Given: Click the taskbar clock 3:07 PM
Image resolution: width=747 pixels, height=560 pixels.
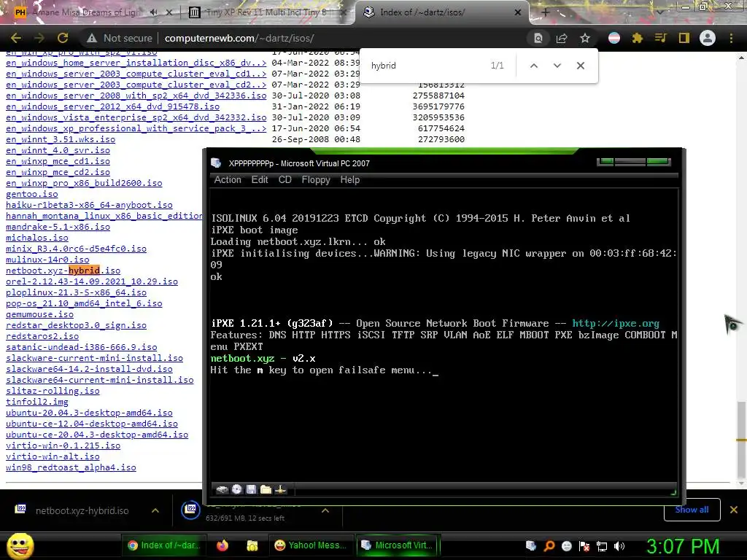Looking at the screenshot, I should point(682,546).
